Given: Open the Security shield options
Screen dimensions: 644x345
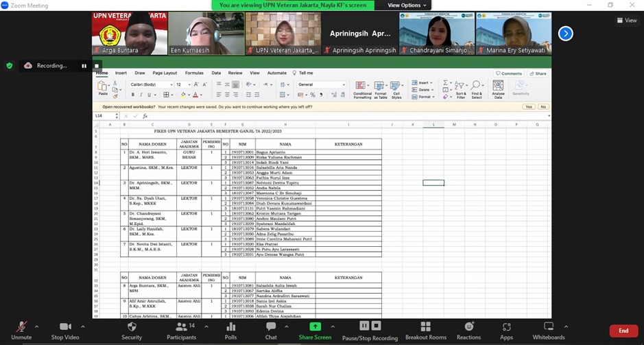Looking at the screenshot, I should click(x=132, y=328).
